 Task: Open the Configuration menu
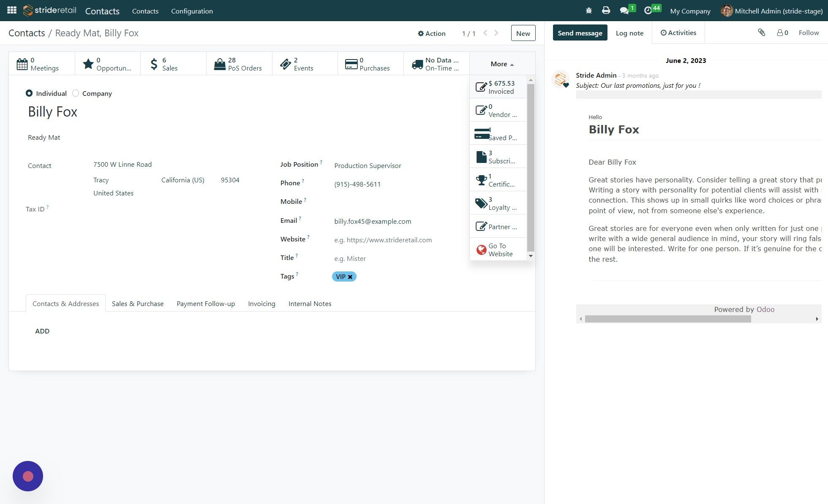click(192, 11)
